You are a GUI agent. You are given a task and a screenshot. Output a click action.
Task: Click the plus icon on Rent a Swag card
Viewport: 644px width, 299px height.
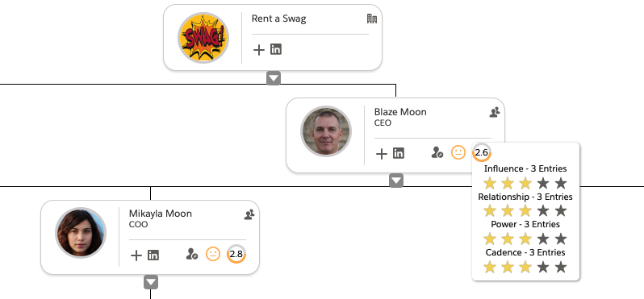258,50
